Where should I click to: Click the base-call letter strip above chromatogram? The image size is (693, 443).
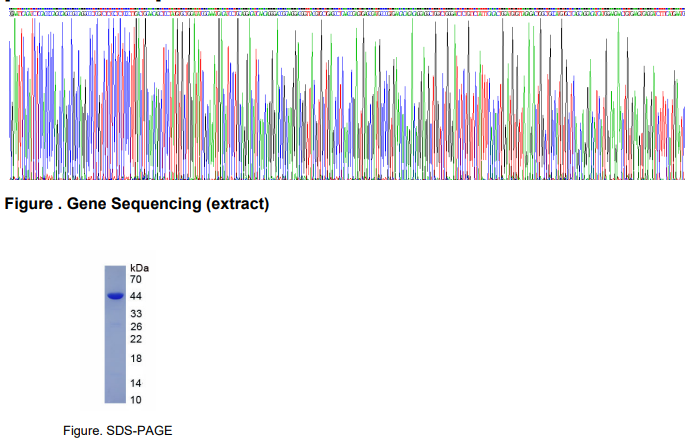tap(345, 13)
